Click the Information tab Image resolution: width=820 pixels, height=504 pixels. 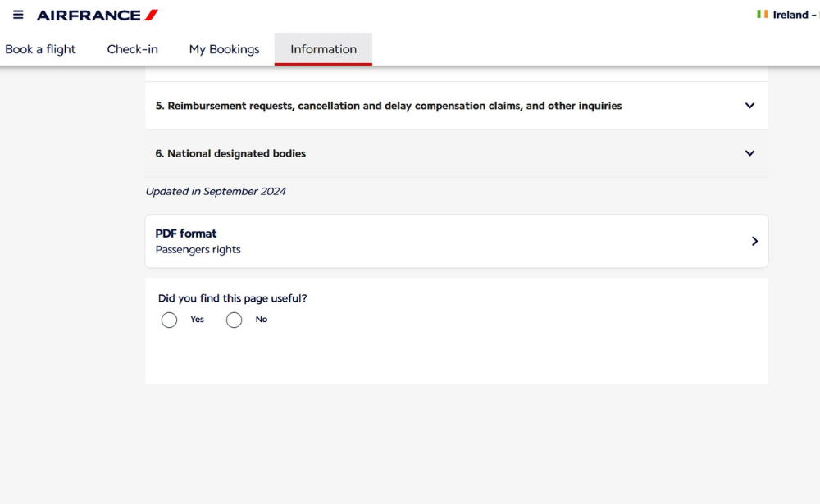pyautogui.click(x=323, y=49)
